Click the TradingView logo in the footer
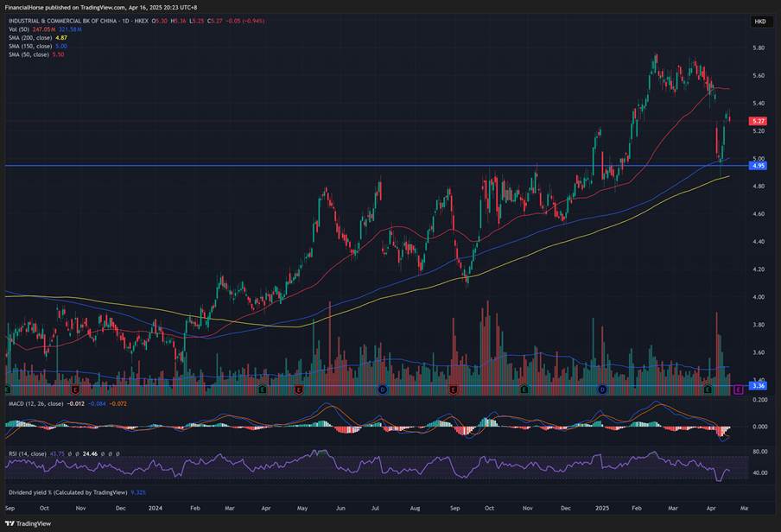Viewport: 781px width, 532px height. pos(28,523)
